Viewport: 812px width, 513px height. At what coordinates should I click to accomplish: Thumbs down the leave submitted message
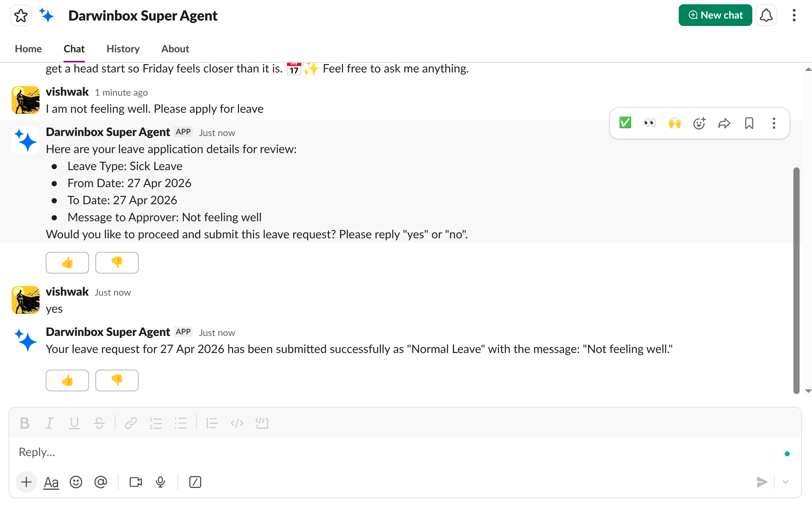[x=117, y=380]
